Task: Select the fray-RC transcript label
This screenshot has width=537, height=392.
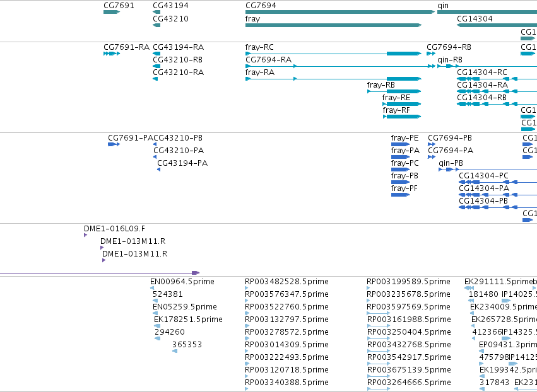Action: pyautogui.click(x=259, y=47)
